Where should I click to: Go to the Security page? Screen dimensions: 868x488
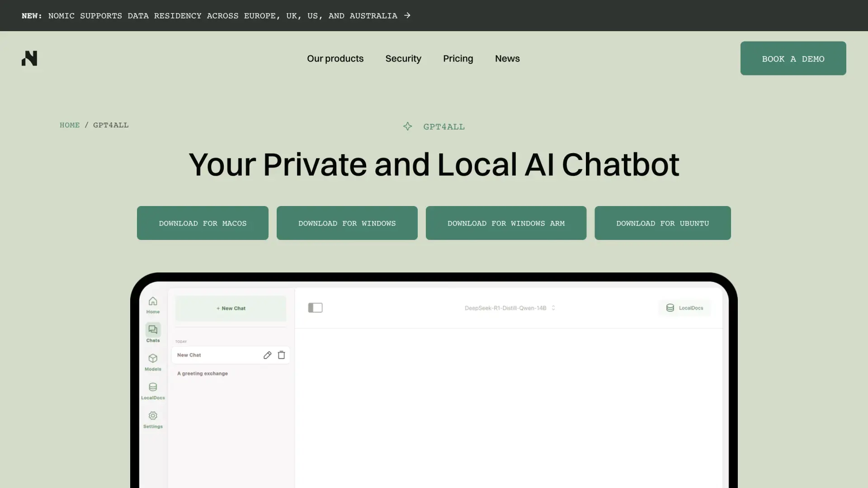pos(403,58)
